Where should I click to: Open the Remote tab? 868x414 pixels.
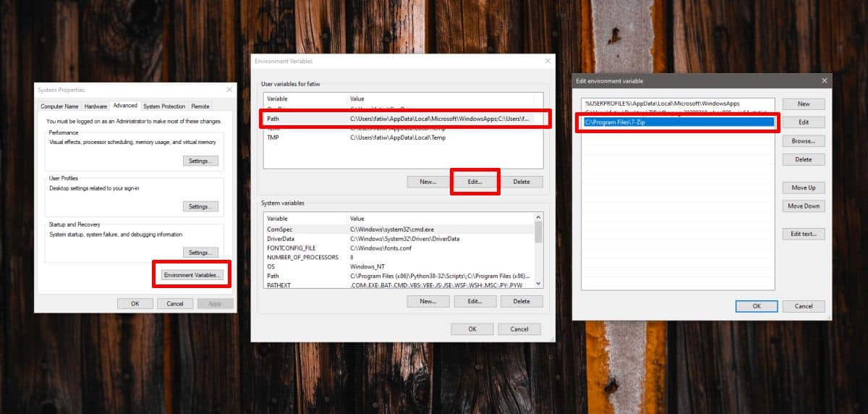coord(200,106)
